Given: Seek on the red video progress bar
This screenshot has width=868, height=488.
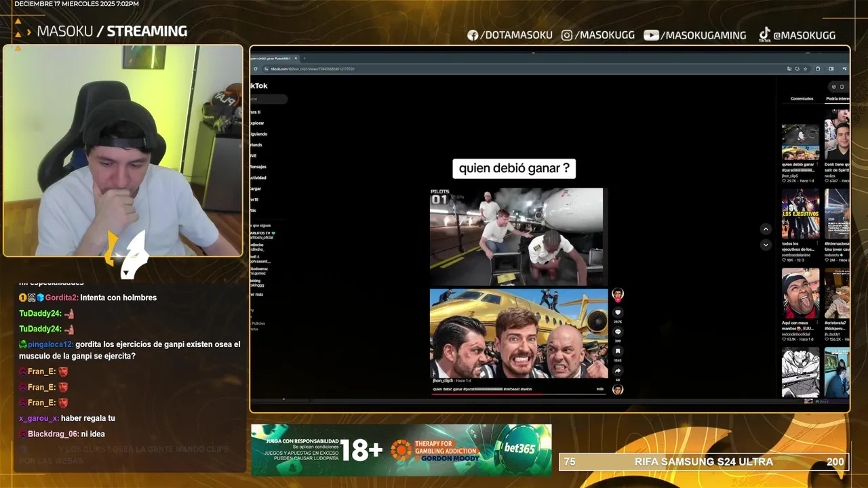Looking at the screenshot, I should (x=519, y=394).
